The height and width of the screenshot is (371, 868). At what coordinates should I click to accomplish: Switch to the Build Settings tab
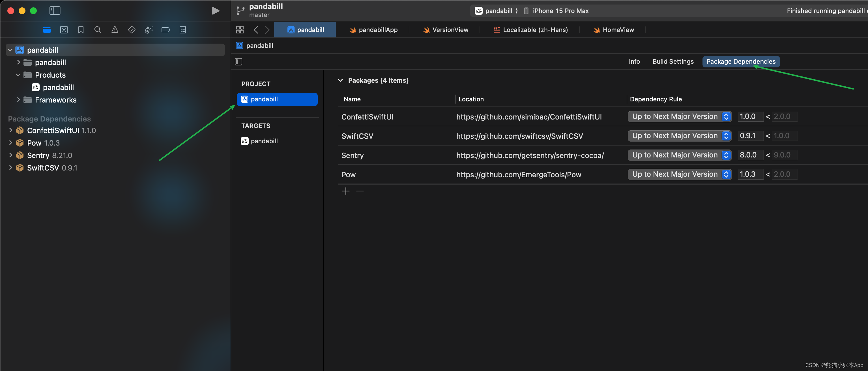click(673, 62)
